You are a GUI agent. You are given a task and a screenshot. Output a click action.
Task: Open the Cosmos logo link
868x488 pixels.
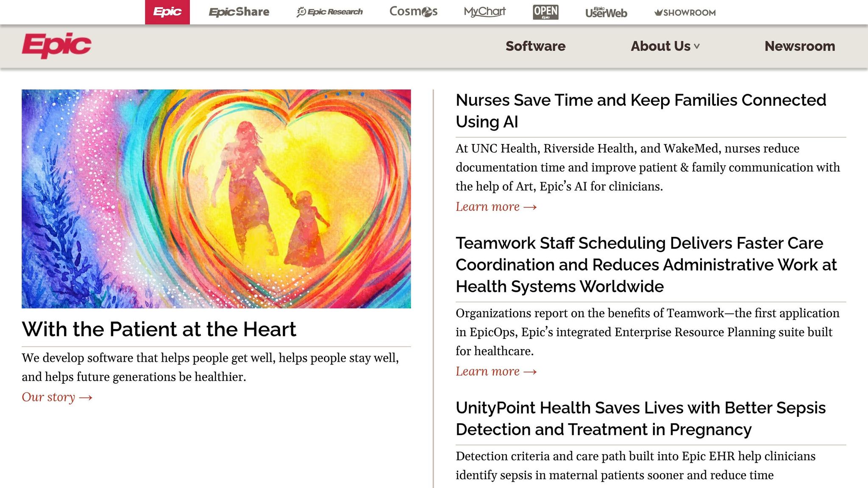[x=413, y=11]
